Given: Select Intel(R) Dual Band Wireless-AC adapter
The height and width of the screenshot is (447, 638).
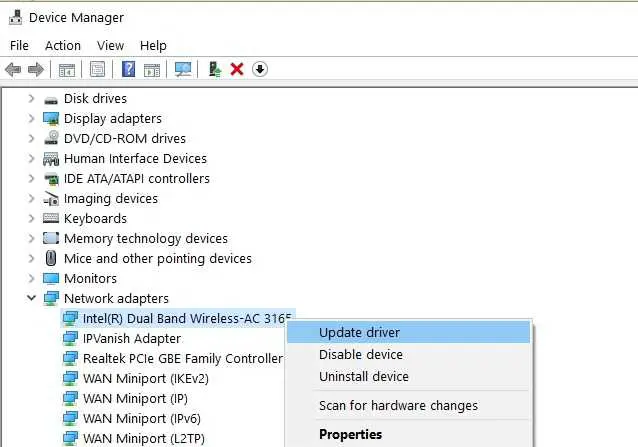Looking at the screenshot, I should (x=187, y=318).
